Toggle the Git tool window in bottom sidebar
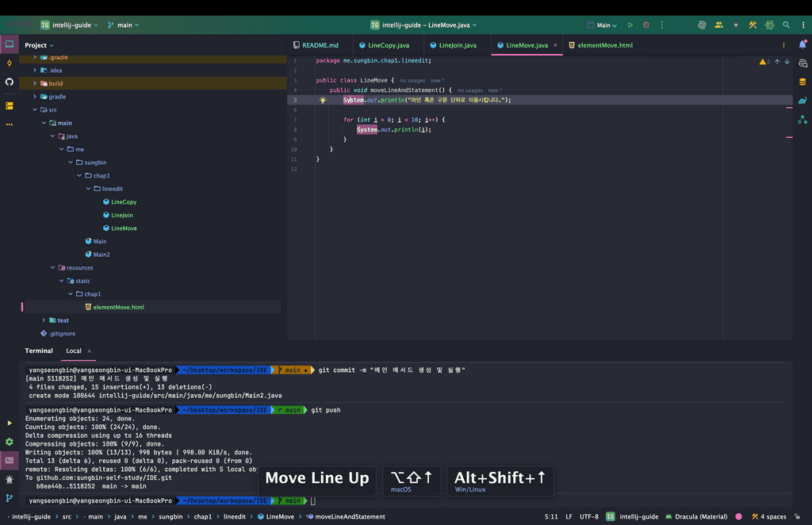 click(10, 498)
